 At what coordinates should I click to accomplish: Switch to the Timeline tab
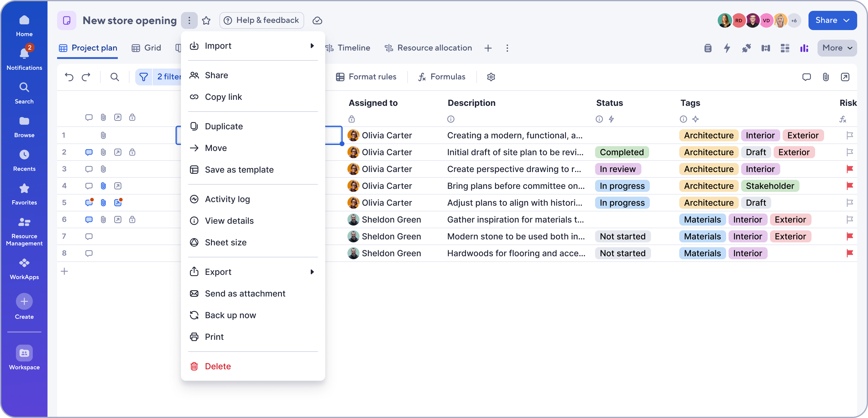[353, 48]
